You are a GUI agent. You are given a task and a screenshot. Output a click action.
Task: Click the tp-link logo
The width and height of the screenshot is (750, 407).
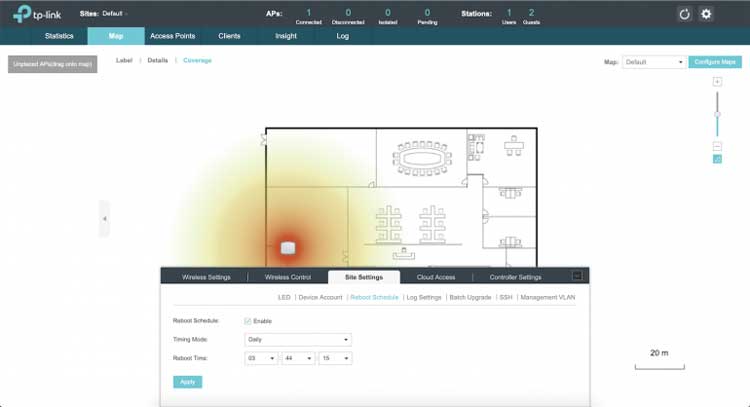[36, 14]
